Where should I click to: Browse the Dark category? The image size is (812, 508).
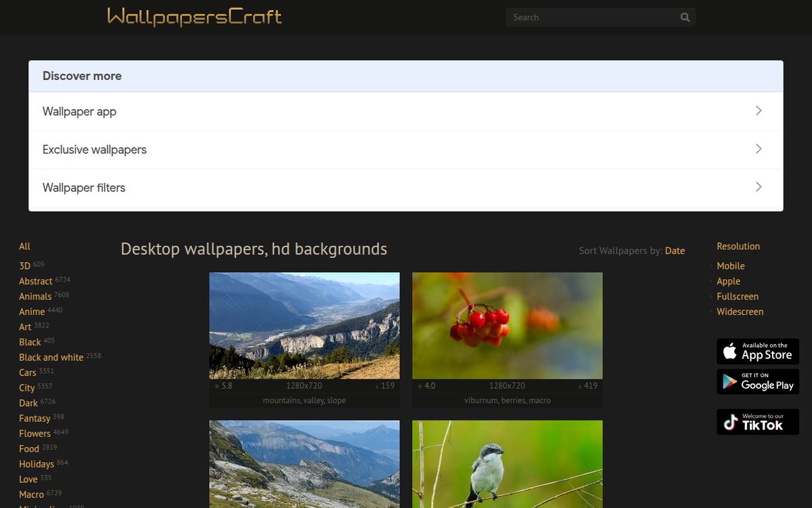[x=28, y=403]
